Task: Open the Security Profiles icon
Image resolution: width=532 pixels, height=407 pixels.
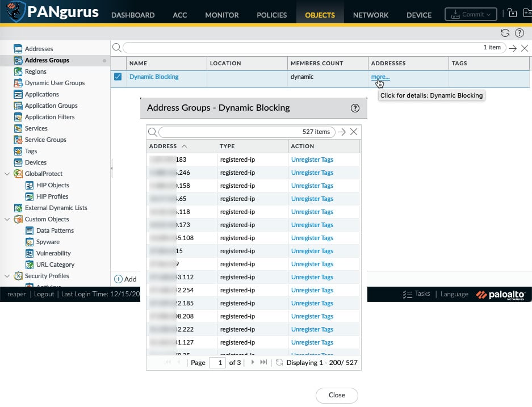Action: coord(18,276)
